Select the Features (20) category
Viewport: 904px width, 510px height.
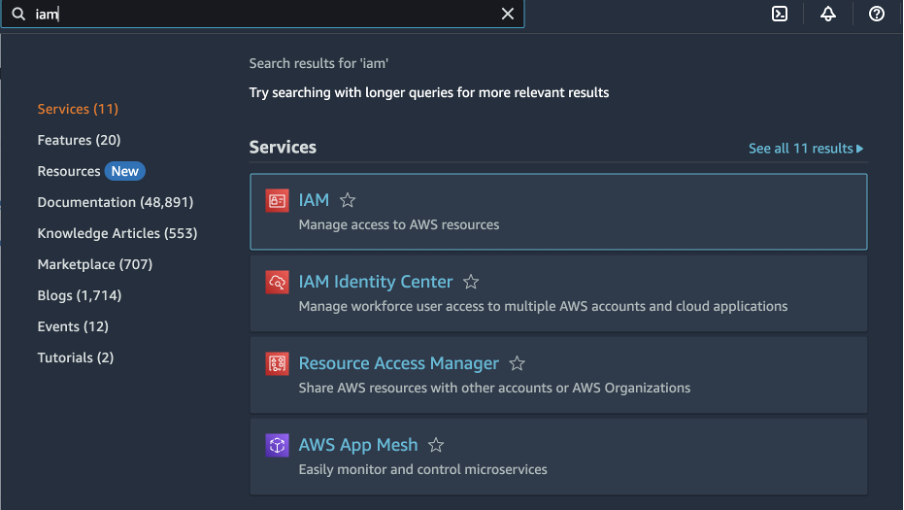pyautogui.click(x=79, y=140)
